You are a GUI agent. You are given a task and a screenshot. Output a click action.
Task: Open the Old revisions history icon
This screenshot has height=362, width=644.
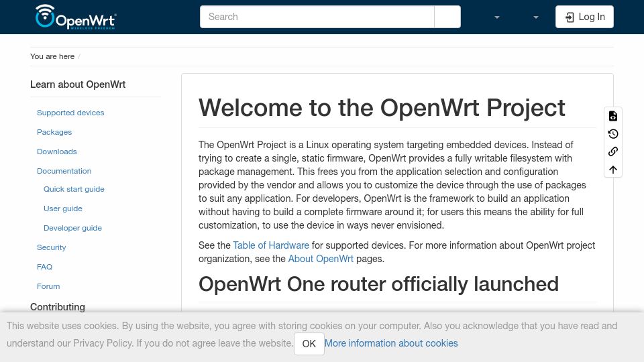(612, 134)
